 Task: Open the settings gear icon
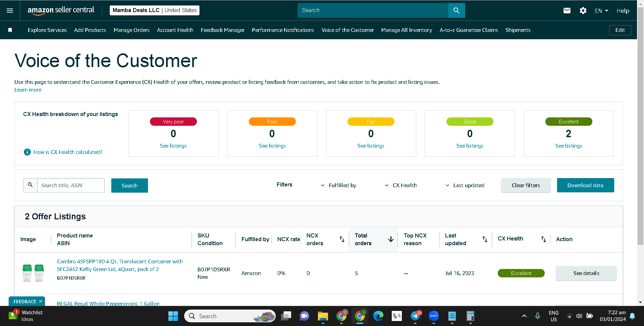pyautogui.click(x=583, y=11)
